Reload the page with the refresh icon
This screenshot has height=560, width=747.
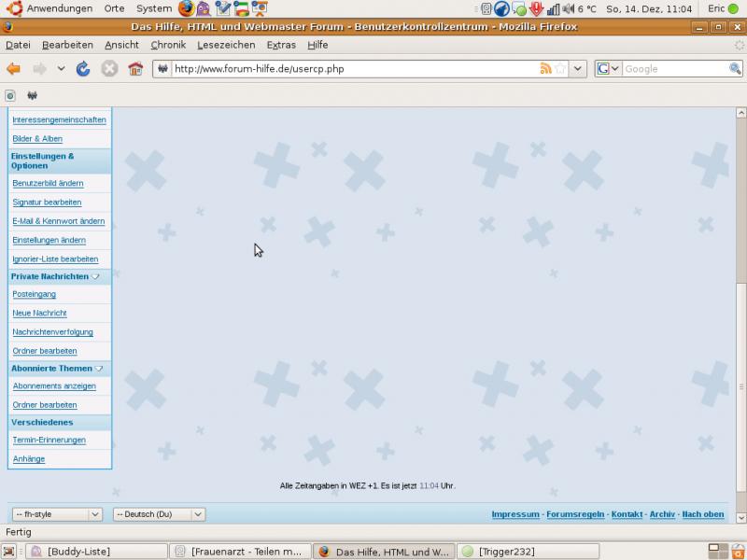(83, 69)
